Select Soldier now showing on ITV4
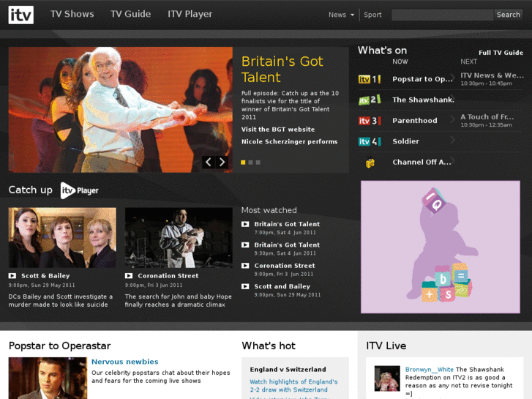 click(x=406, y=141)
